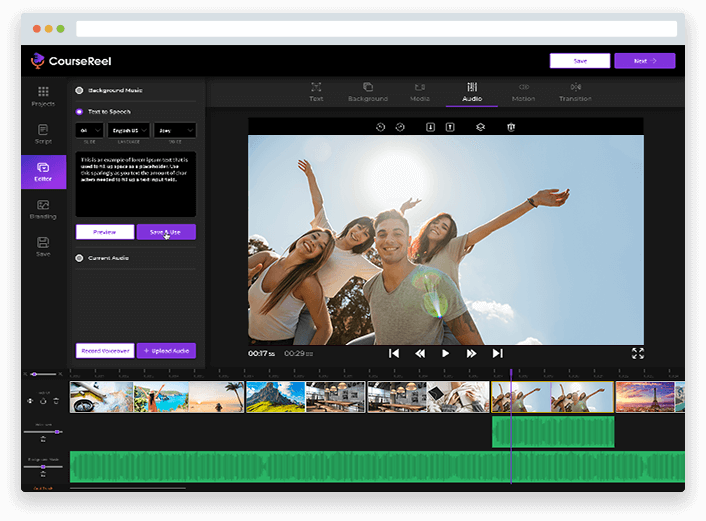Switch to the Transition tab
The width and height of the screenshot is (706, 521).
(575, 92)
